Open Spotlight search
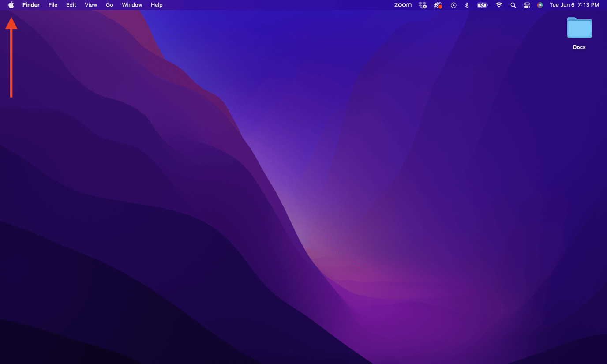Viewport: 607px width, 364px height. click(x=513, y=5)
